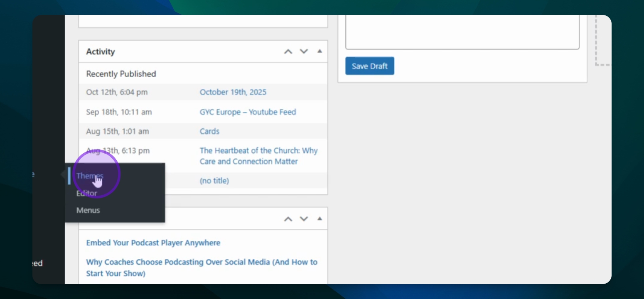Viewport: 644px width, 299px height.
Task: Move the Activity widget up
Action: click(288, 51)
